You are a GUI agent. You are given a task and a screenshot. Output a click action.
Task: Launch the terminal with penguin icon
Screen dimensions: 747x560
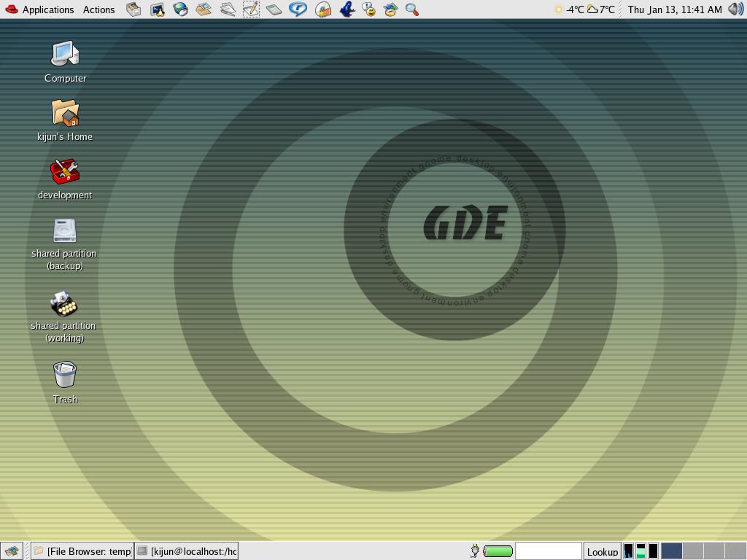coord(158,9)
